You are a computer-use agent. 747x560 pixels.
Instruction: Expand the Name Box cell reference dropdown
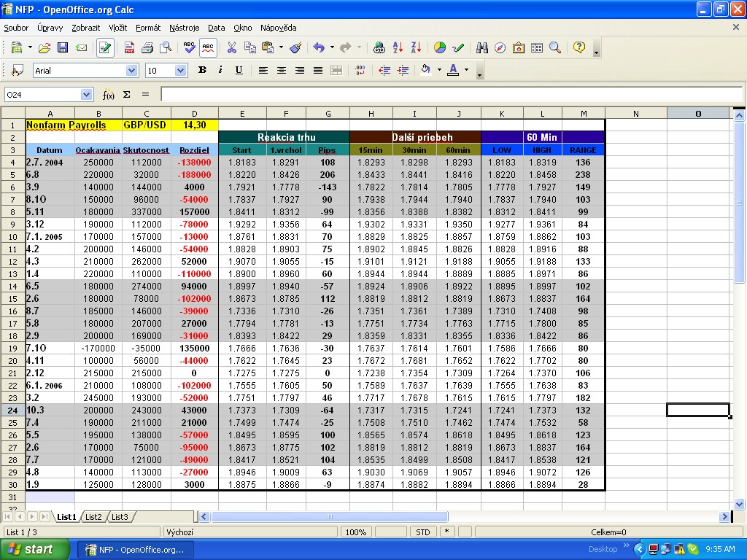[87, 95]
